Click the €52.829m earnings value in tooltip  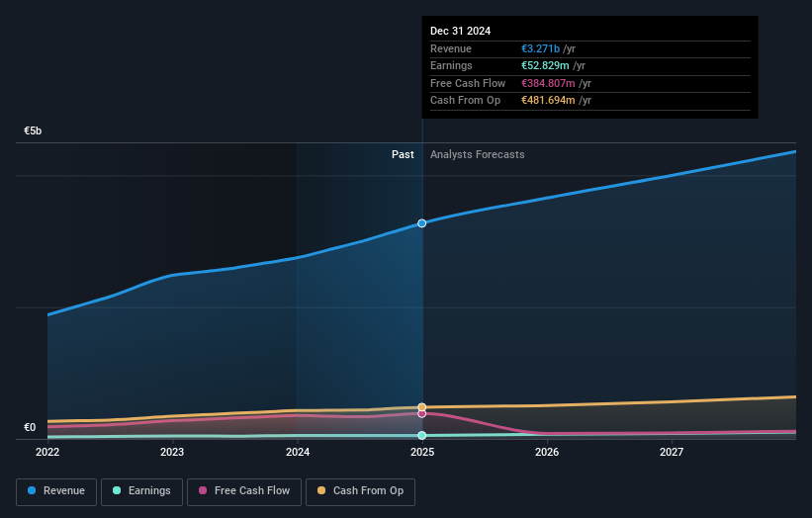[545, 65]
